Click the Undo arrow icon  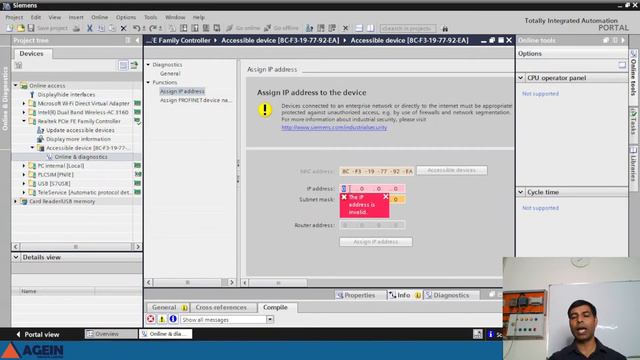(x=136, y=28)
